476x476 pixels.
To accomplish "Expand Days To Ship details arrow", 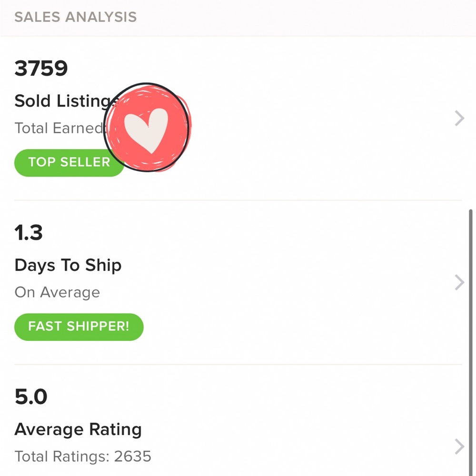I will click(459, 282).
